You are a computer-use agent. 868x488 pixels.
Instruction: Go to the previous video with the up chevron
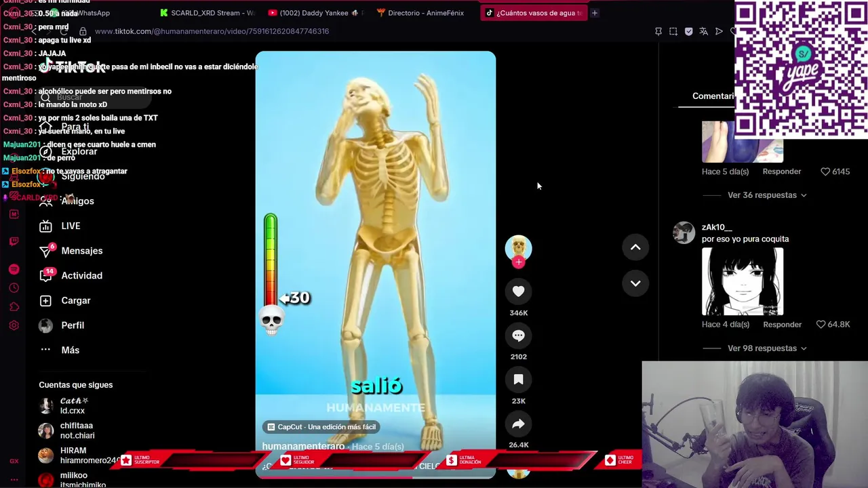635,247
